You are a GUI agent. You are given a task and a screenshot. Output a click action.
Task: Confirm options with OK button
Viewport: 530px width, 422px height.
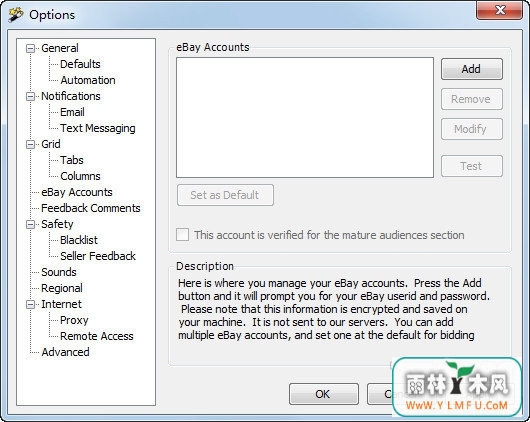tap(323, 394)
